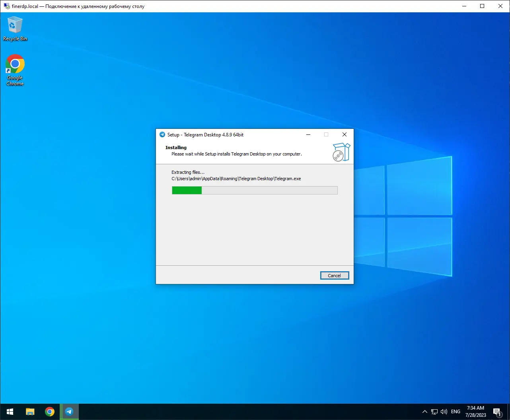Click the volume speaker tray icon

444,412
